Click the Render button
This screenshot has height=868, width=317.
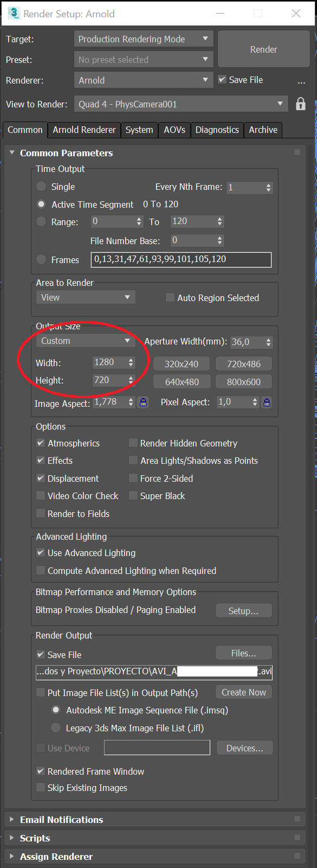tap(263, 49)
